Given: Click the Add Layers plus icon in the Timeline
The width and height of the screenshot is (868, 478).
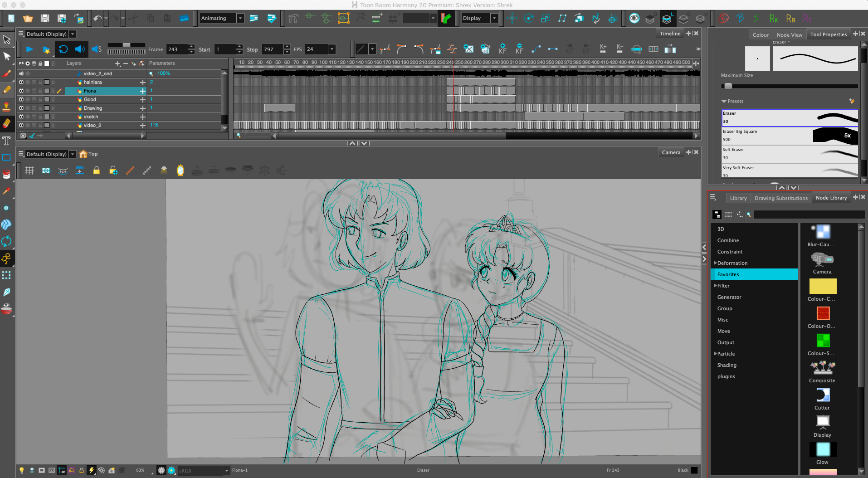Looking at the screenshot, I should 117,63.
